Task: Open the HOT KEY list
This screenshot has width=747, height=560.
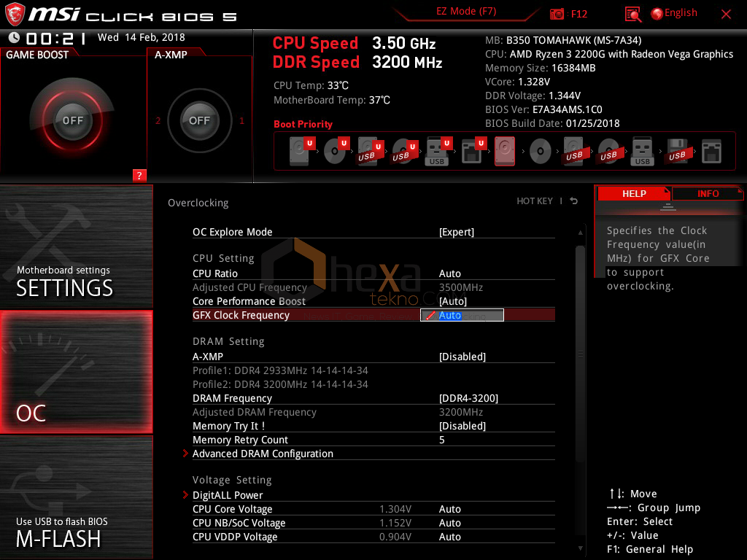Action: click(535, 201)
